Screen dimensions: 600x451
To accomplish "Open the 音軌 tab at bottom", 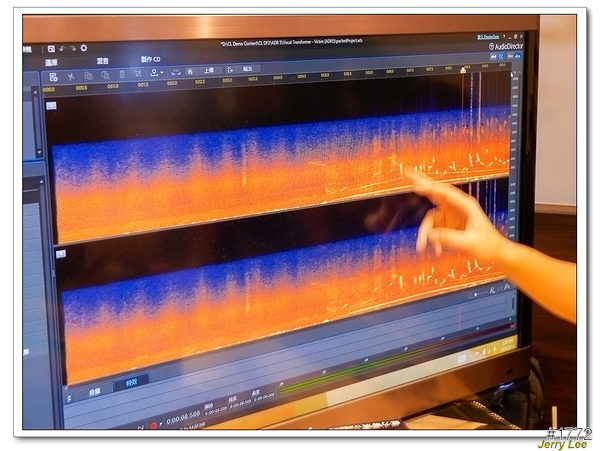I will click(95, 392).
